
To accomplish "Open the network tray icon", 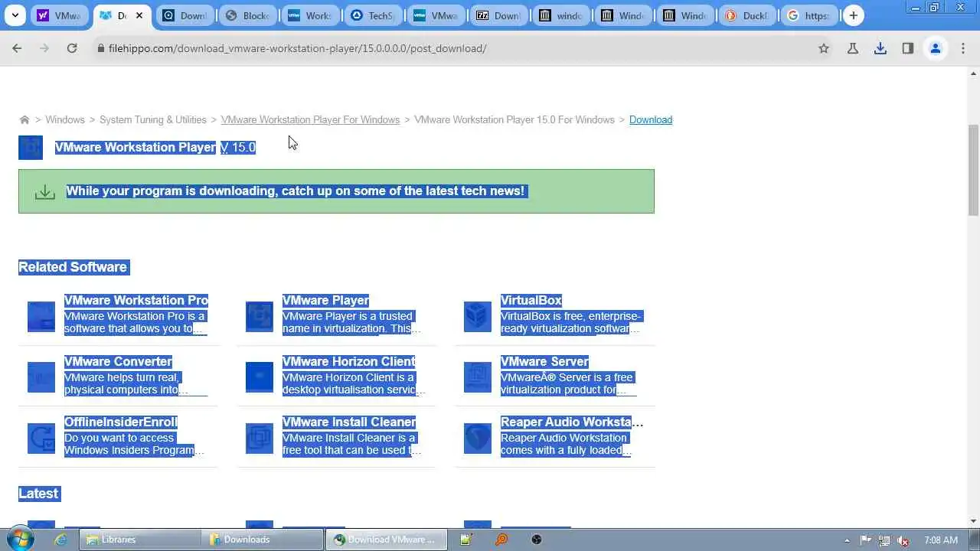I will pos(885,540).
